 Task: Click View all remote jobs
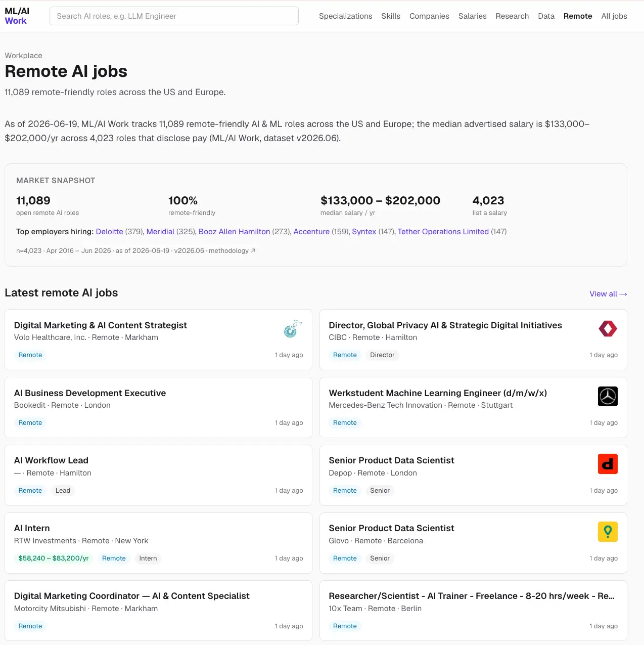pos(608,294)
